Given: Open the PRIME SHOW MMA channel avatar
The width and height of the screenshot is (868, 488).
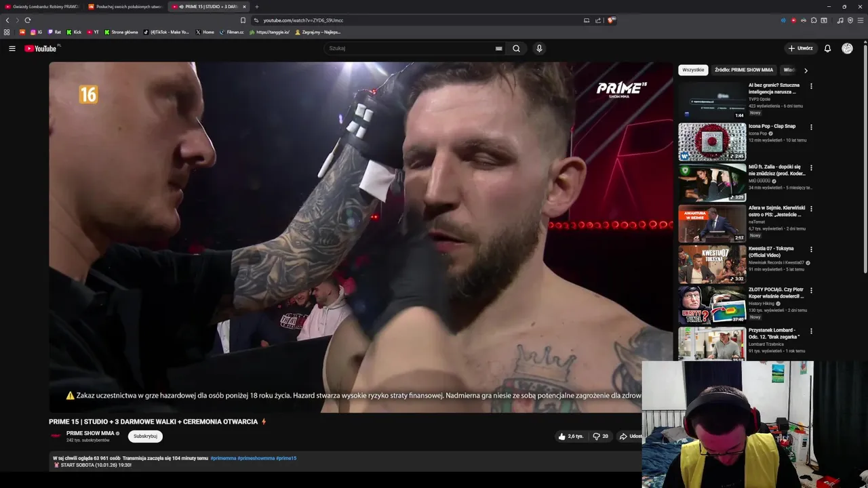Looking at the screenshot, I should [x=56, y=436].
